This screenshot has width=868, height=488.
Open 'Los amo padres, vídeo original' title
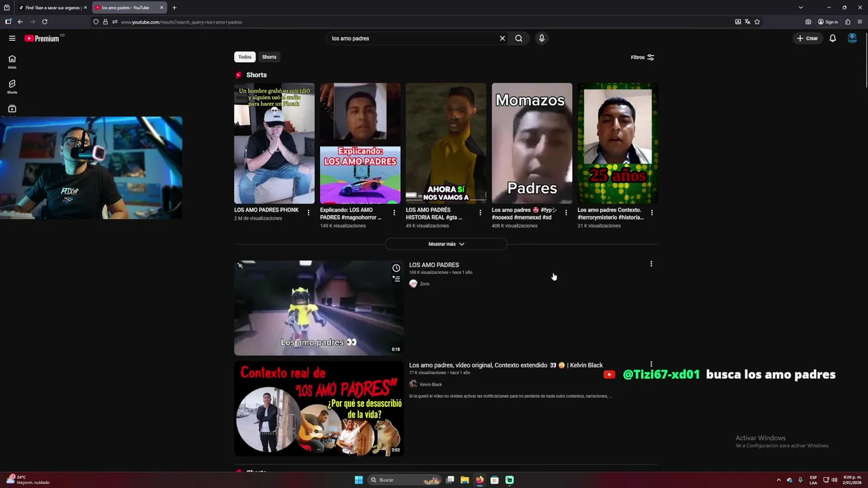coord(506,365)
